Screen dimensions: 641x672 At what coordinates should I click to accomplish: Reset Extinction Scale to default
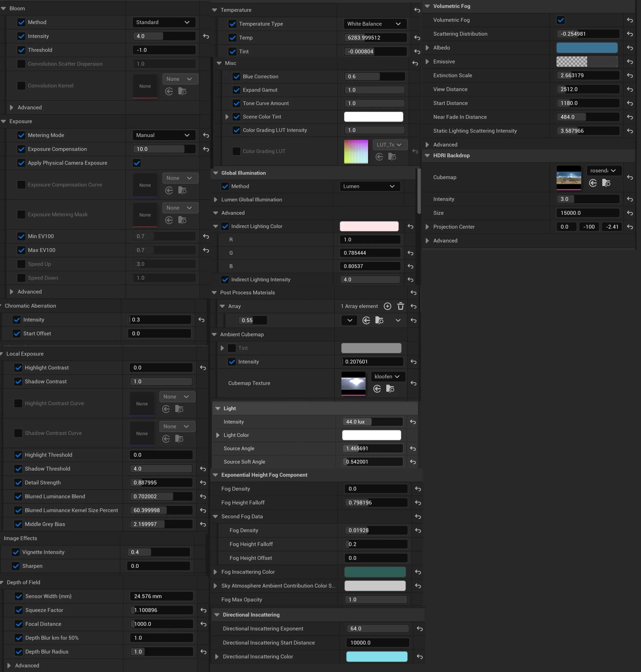tap(630, 76)
